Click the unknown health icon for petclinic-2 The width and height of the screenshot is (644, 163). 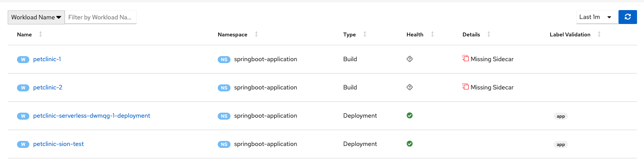410,87
